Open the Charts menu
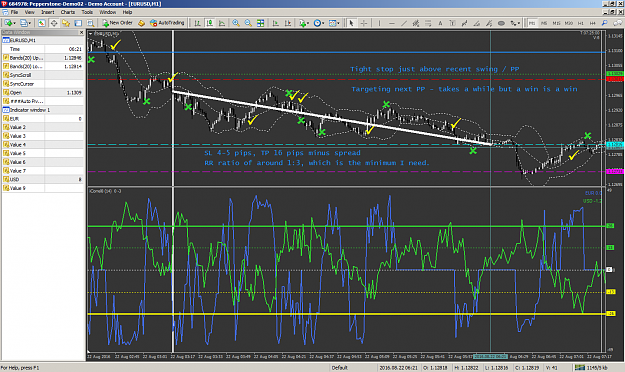The height and width of the screenshot is (372, 625). pyautogui.click(x=68, y=12)
